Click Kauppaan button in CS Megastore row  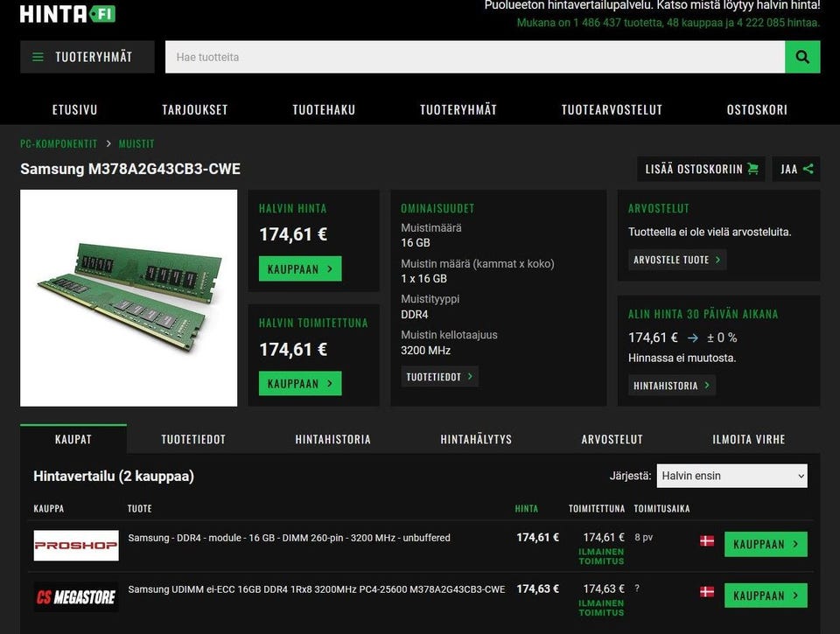pyautogui.click(x=766, y=596)
